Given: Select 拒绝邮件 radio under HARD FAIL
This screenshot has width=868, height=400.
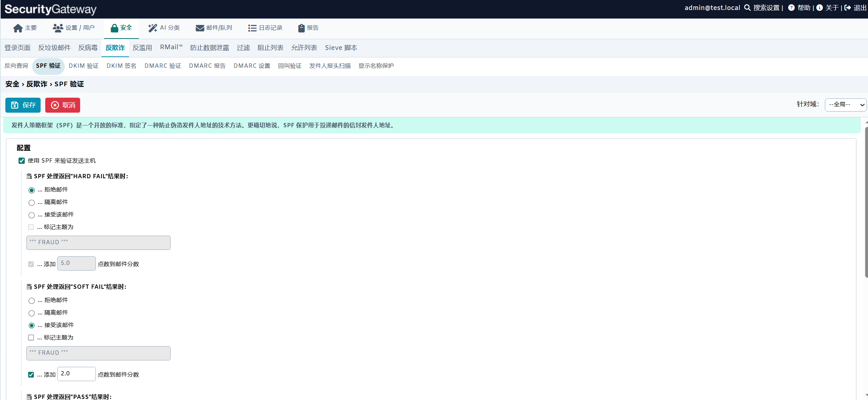Looking at the screenshot, I should point(32,190).
